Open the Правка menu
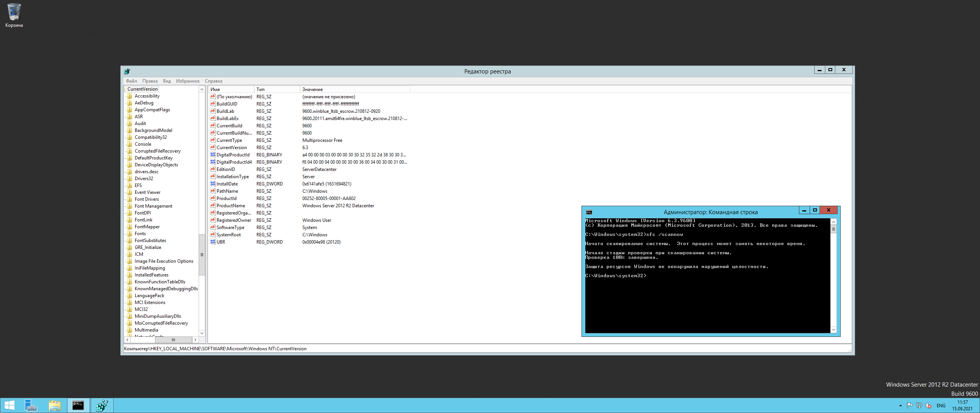This screenshot has width=980, height=413. [150, 81]
